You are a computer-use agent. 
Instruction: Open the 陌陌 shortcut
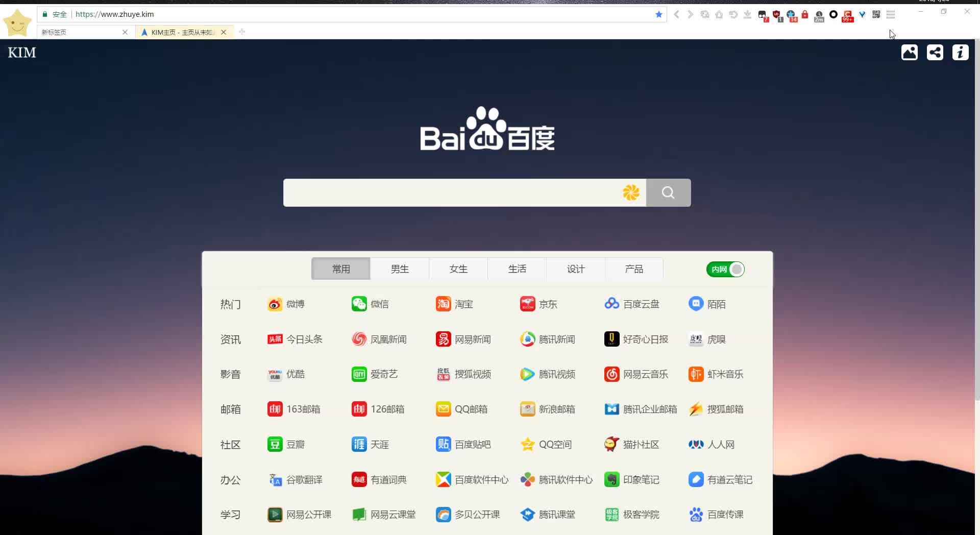[707, 304]
